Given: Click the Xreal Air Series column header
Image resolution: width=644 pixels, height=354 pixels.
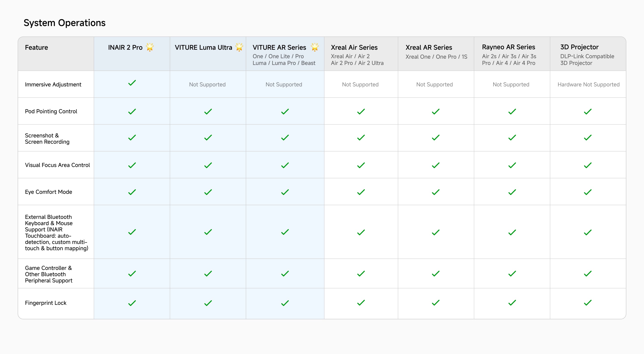Looking at the screenshot, I should [354, 47].
